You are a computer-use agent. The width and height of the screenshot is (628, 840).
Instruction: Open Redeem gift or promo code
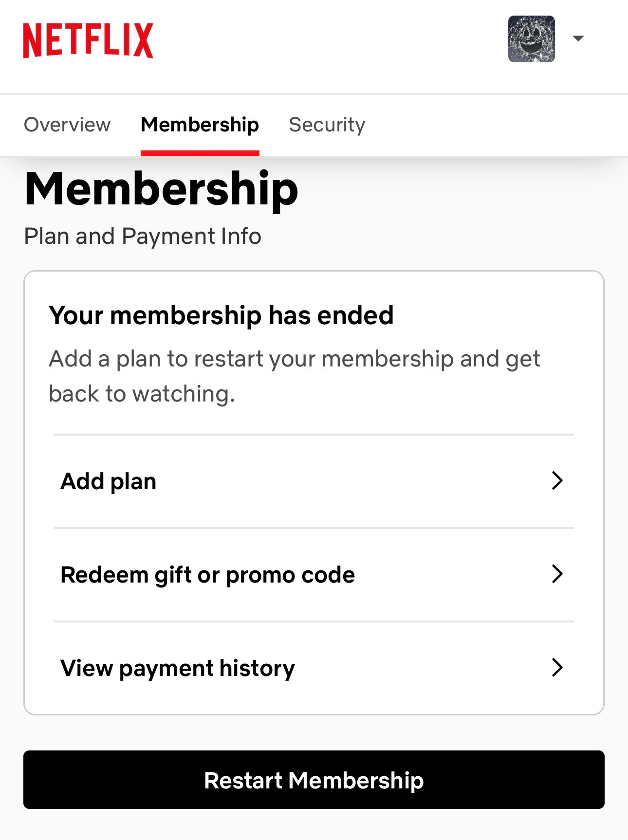click(207, 575)
